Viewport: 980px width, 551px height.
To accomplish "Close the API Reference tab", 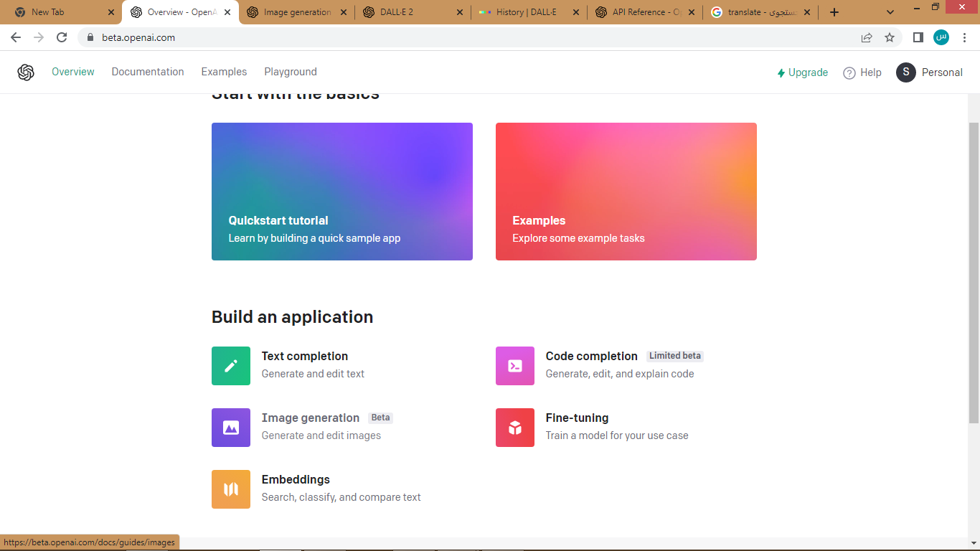I will pos(692,12).
